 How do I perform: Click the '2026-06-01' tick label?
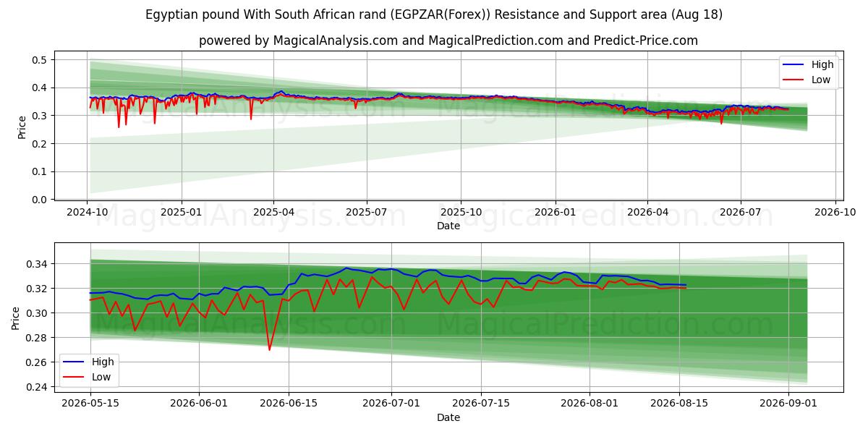point(199,404)
